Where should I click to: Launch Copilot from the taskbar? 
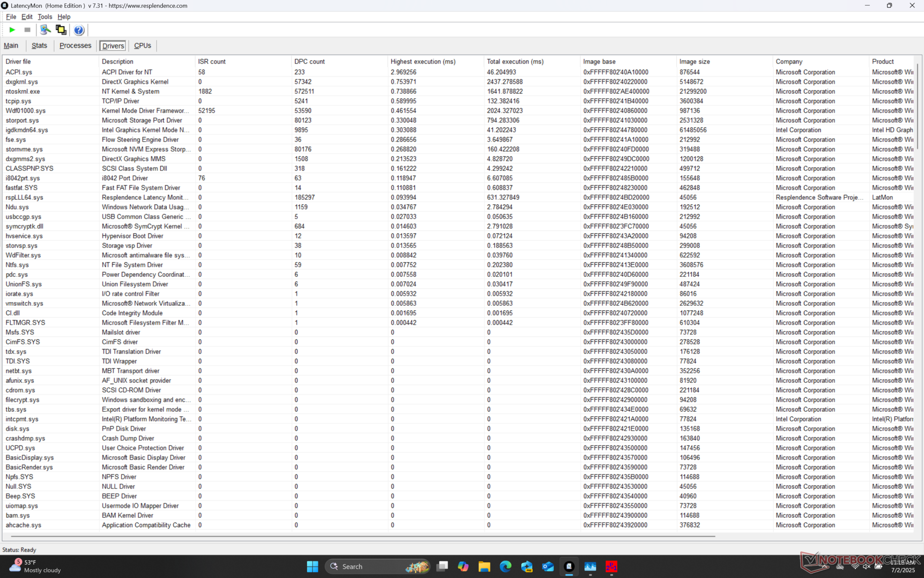[463, 566]
